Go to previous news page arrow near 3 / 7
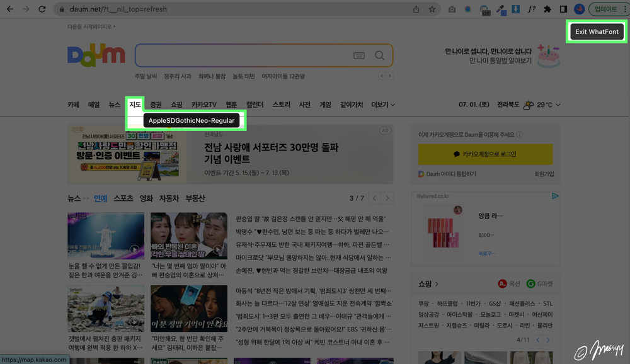Viewport: 630px width, 364px height. click(374, 198)
